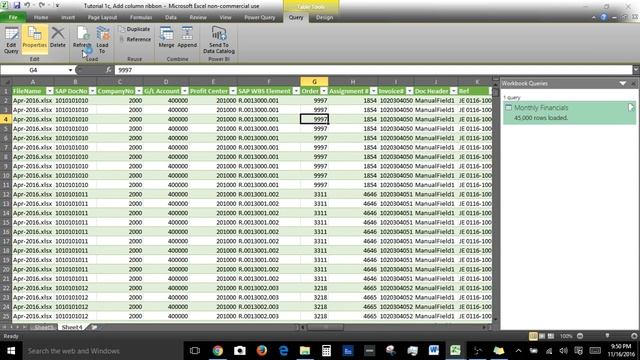Switch to the Data tab
Image resolution: width=640 pixels, height=360 pixels.
tap(171, 17)
